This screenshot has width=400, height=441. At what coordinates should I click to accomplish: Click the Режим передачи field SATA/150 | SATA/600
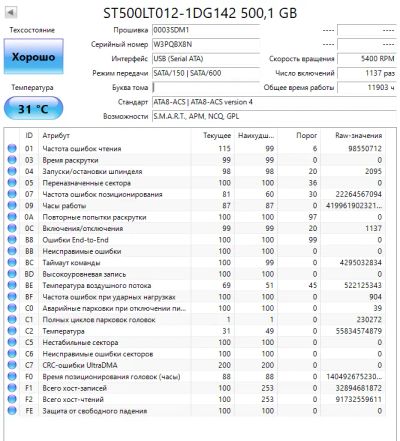point(206,73)
